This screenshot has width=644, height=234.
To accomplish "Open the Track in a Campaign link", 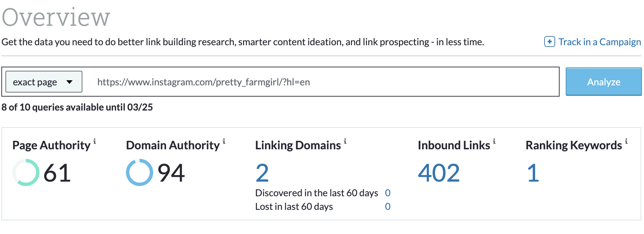I will point(600,42).
